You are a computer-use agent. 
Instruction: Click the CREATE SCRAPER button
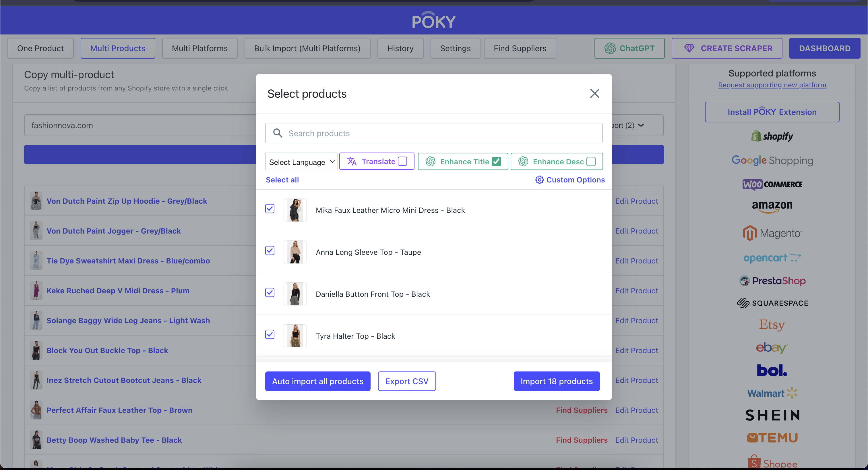click(727, 48)
